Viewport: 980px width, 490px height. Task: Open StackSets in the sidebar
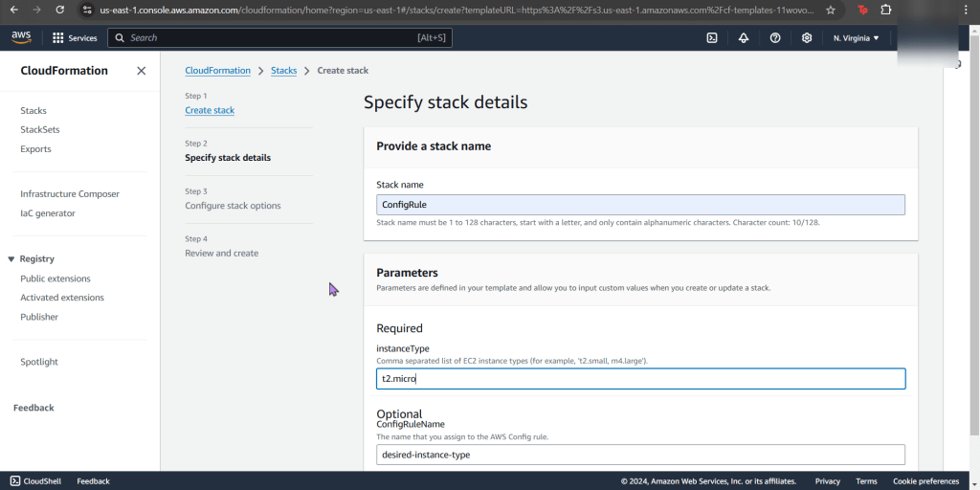point(40,130)
